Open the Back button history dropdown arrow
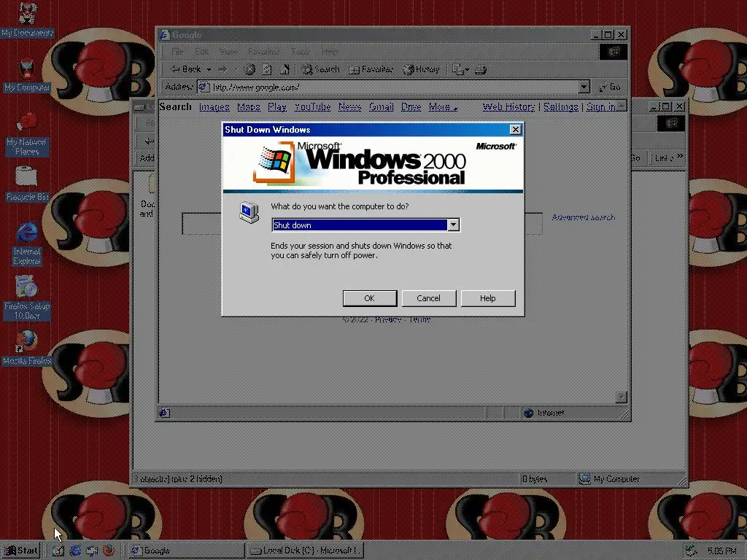 coord(209,70)
